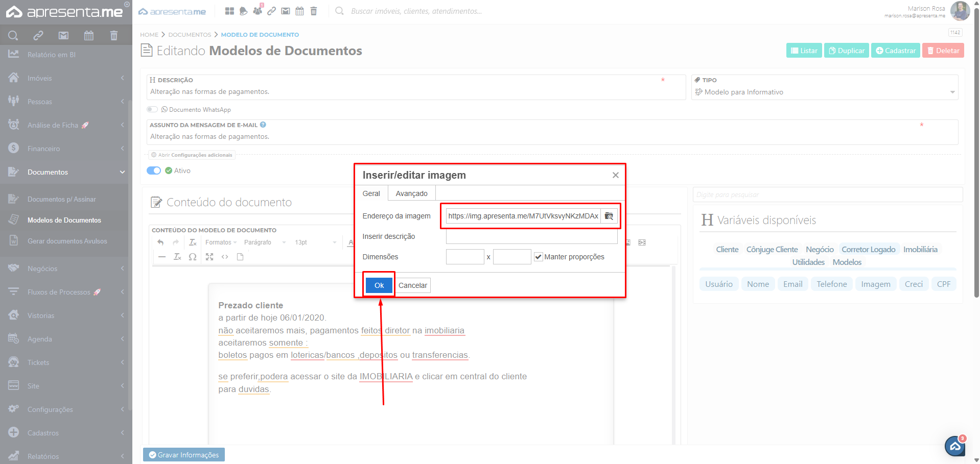
Task: Click the source code icon in editor toolbar
Action: click(x=225, y=257)
